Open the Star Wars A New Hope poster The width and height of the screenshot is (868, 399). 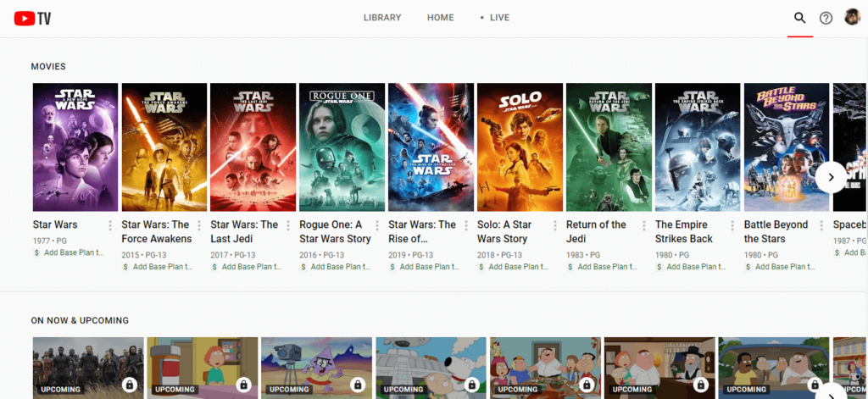tap(75, 147)
